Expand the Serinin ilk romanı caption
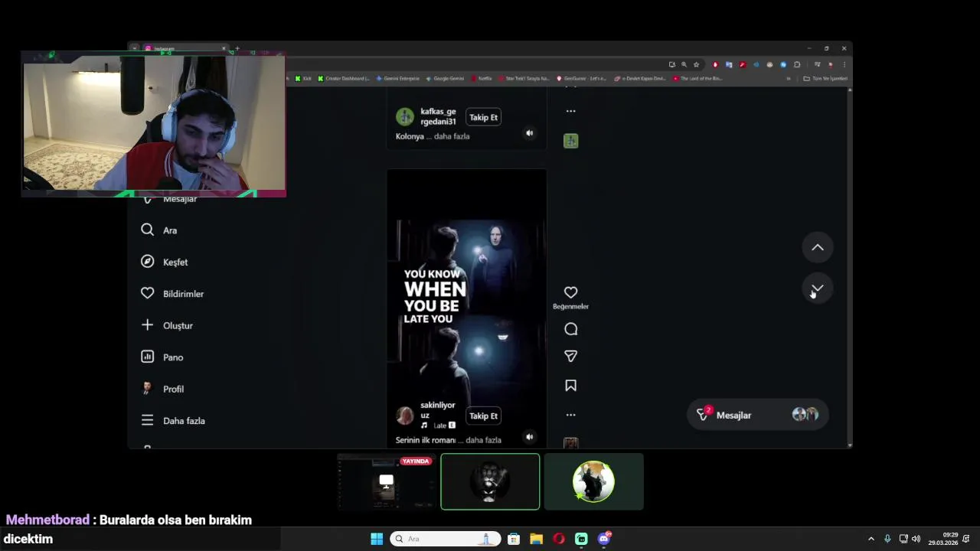The image size is (980, 551). click(483, 440)
